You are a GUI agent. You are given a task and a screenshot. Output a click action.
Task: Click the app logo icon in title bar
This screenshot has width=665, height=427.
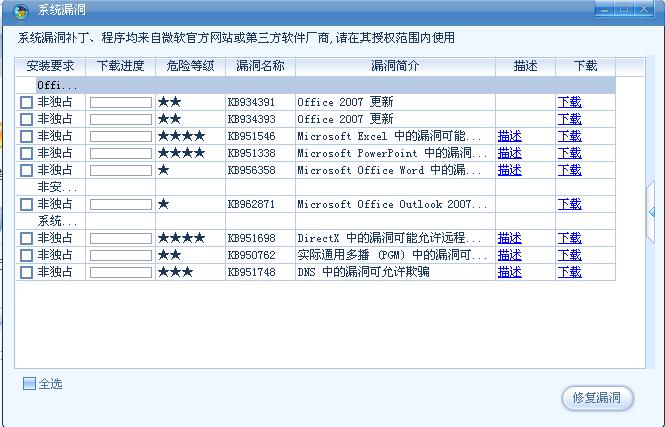coord(20,11)
